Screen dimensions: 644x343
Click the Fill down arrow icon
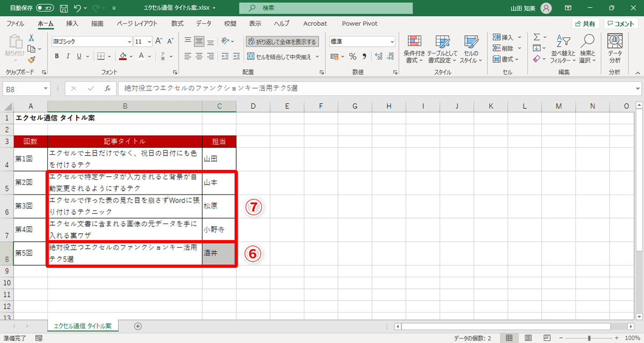point(536,48)
